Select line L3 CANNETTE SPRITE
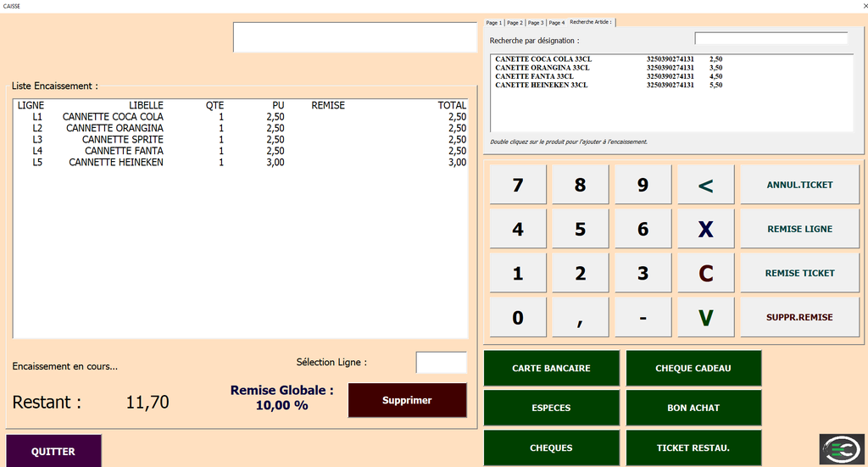868x467 pixels. (241, 140)
